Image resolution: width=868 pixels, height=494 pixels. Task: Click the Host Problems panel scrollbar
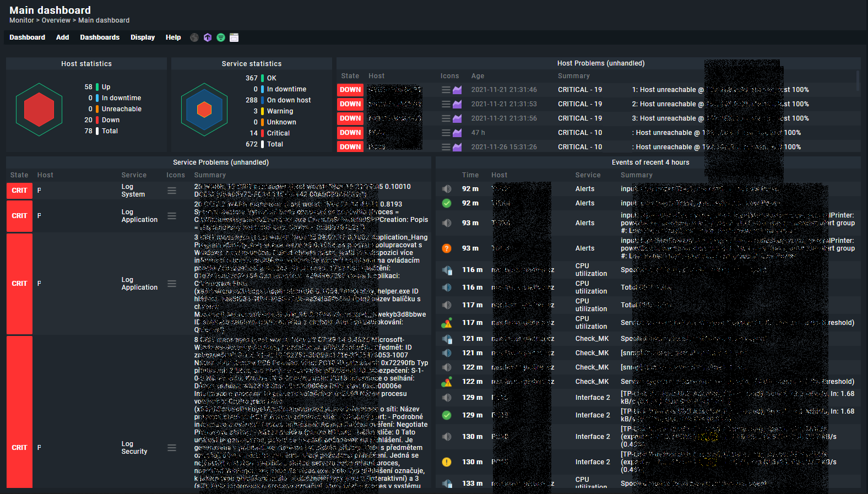click(858, 80)
